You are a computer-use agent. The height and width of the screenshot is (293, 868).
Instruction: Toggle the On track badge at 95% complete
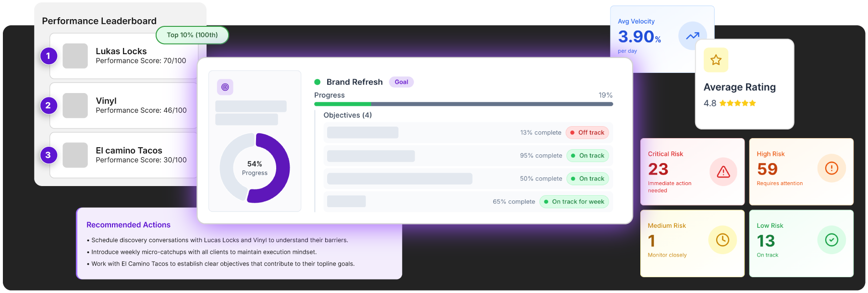(587, 155)
